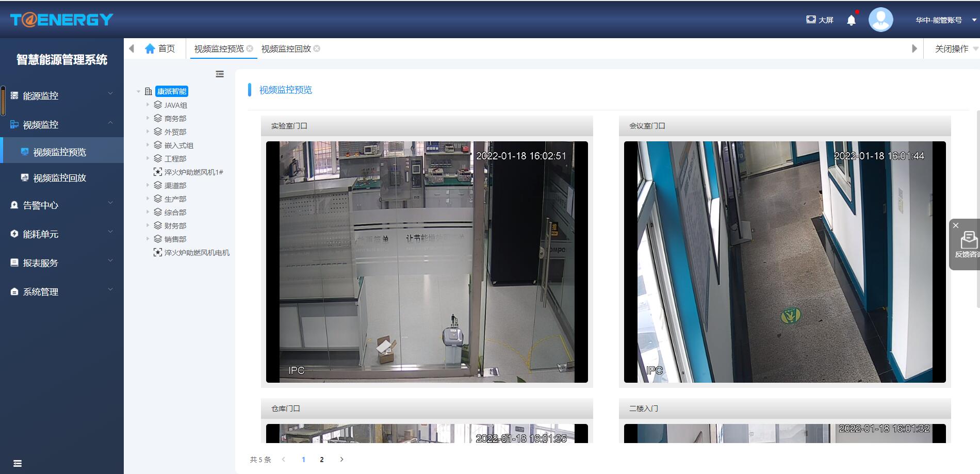Open the 仓库门口 video feed
980x474 pixels.
click(427, 433)
